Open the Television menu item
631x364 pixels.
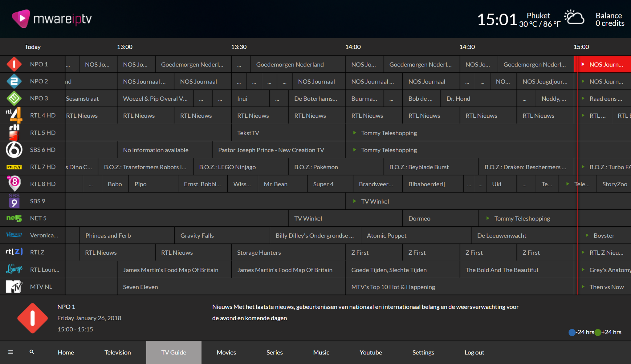coord(117,352)
